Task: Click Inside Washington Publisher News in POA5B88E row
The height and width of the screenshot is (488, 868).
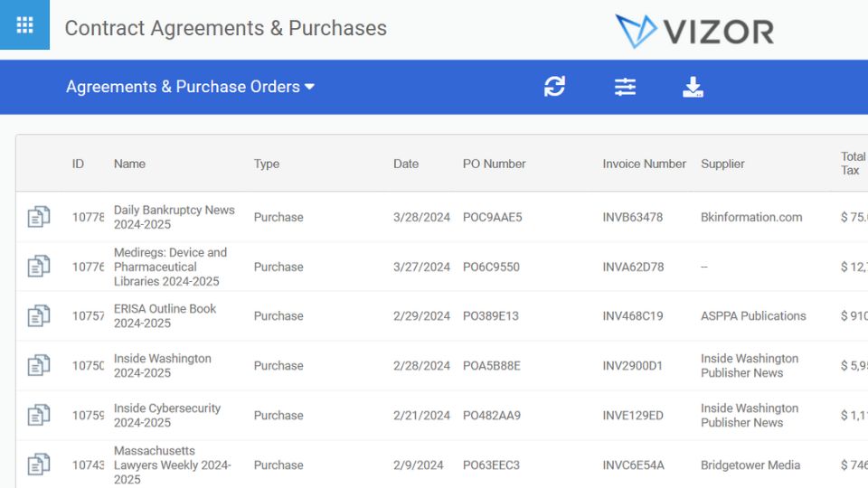Action: click(750, 366)
